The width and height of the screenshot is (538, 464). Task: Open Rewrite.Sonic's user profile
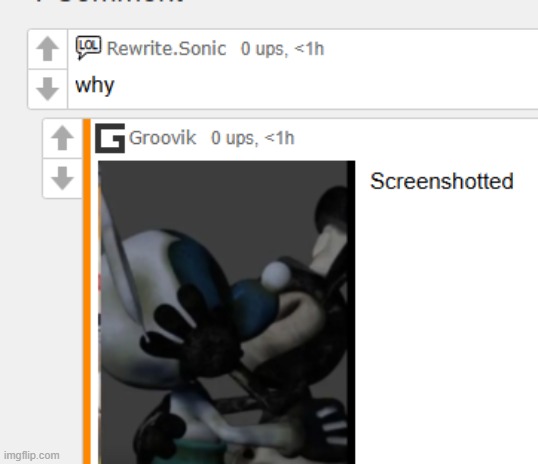point(166,48)
